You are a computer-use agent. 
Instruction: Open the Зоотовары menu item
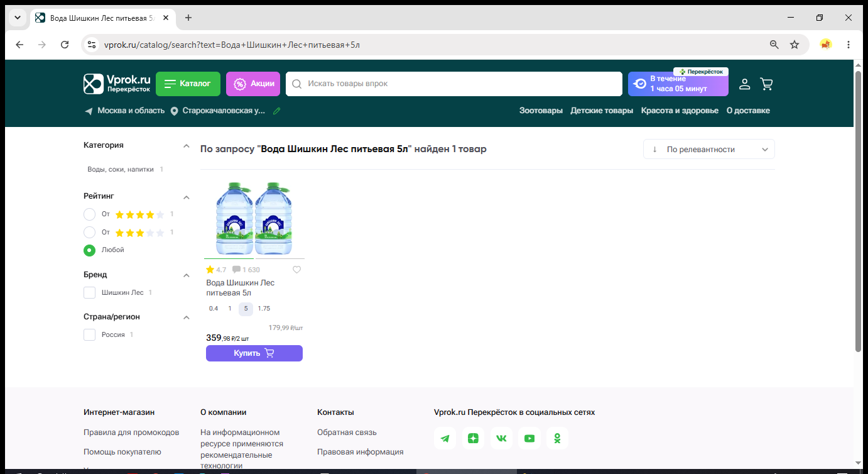click(x=541, y=111)
